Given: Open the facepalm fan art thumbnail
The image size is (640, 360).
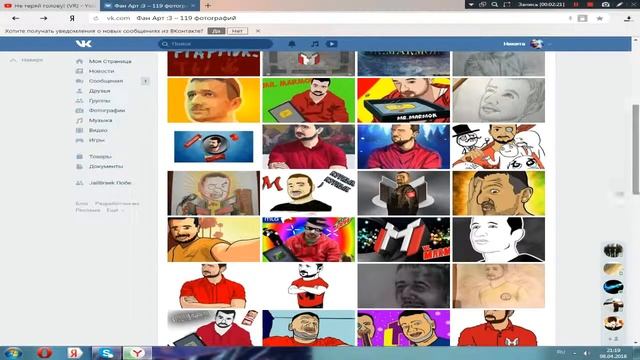Looking at the screenshot, I should click(x=498, y=193).
